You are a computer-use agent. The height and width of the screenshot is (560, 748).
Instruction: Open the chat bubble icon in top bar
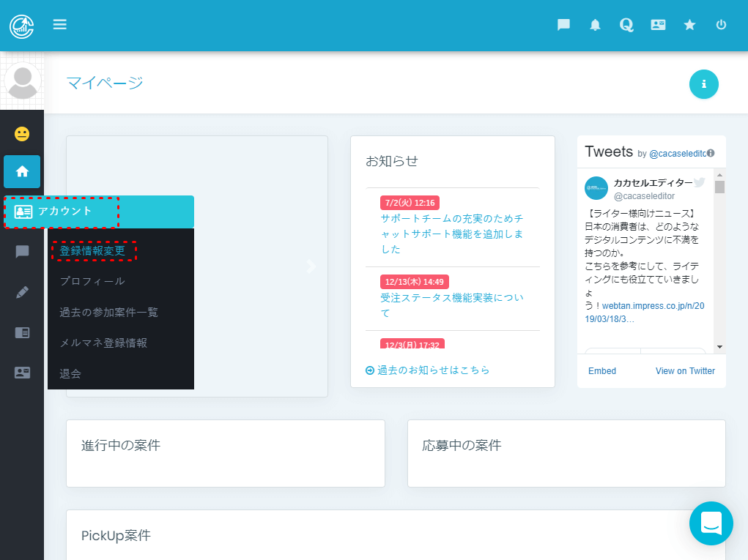(x=563, y=25)
